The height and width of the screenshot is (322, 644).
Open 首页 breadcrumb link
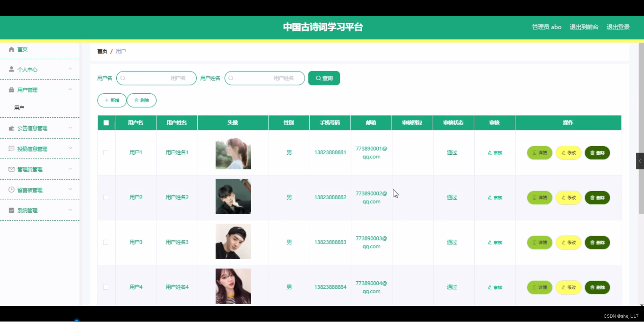pyautogui.click(x=102, y=51)
